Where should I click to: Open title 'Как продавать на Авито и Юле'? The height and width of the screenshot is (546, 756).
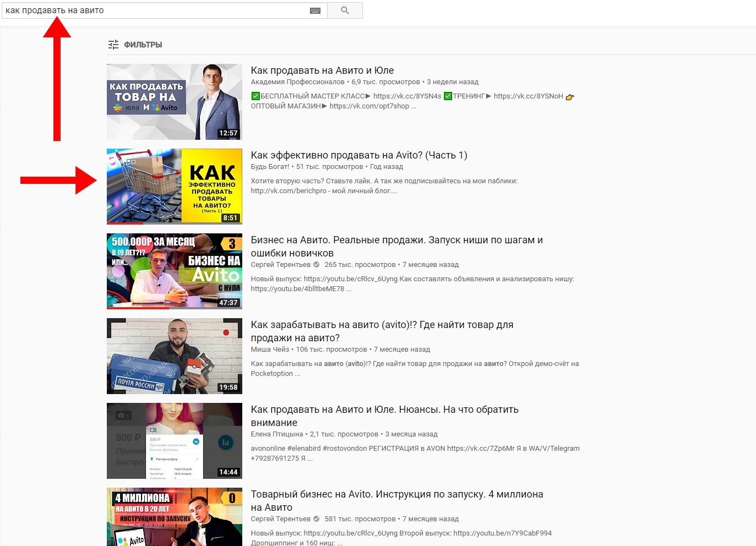[322, 70]
